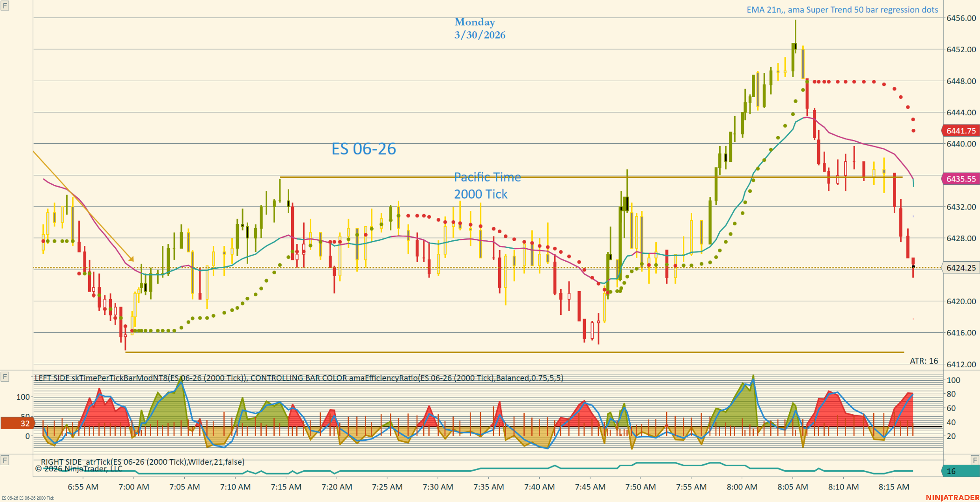The image size is (980, 502).
Task: Select the pink 6435.55 EMA price marker
Action: click(960, 179)
